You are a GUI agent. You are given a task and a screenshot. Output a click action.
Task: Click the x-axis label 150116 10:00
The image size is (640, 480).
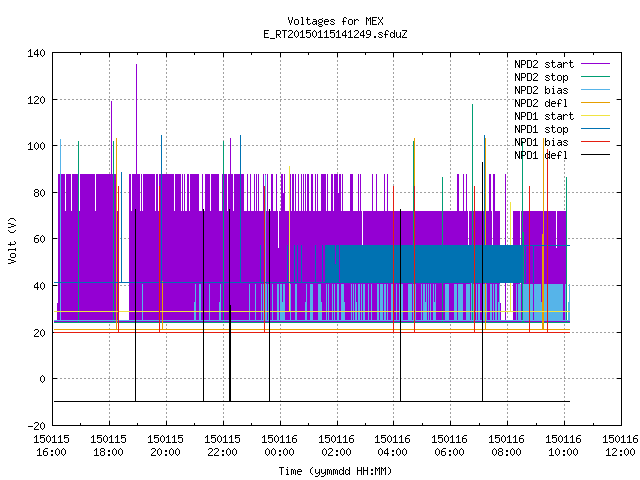563,446
